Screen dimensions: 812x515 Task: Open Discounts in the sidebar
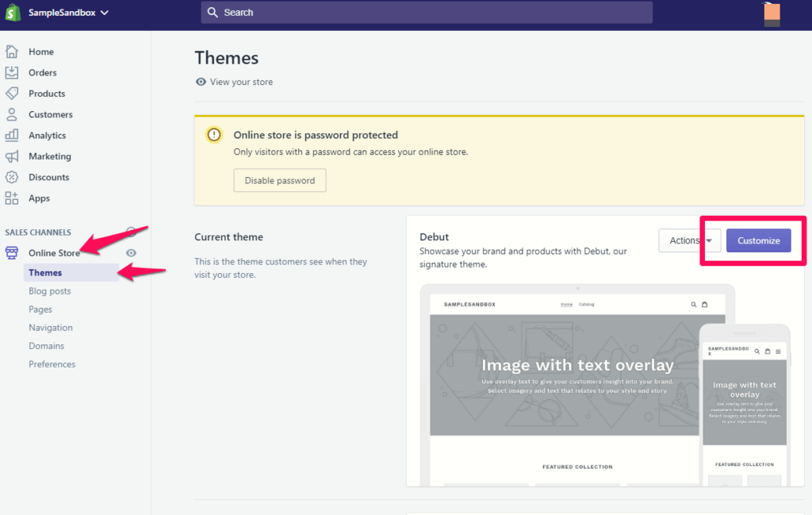point(48,177)
